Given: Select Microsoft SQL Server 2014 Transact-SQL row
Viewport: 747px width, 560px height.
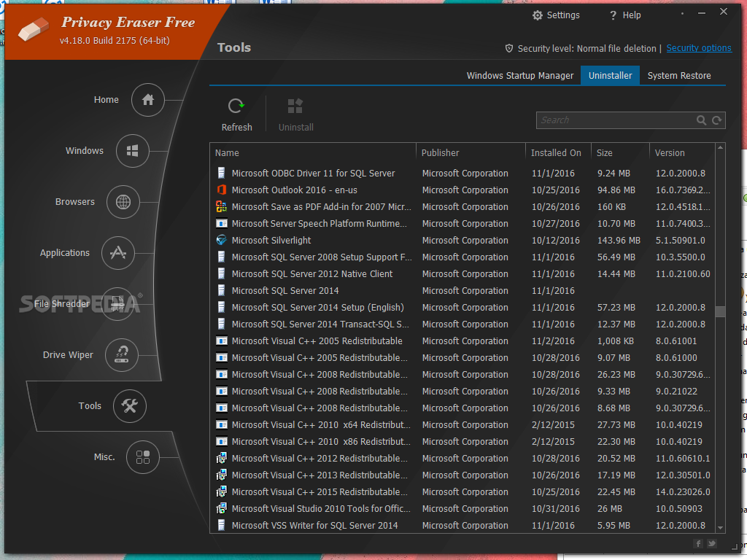Looking at the screenshot, I should [462, 324].
